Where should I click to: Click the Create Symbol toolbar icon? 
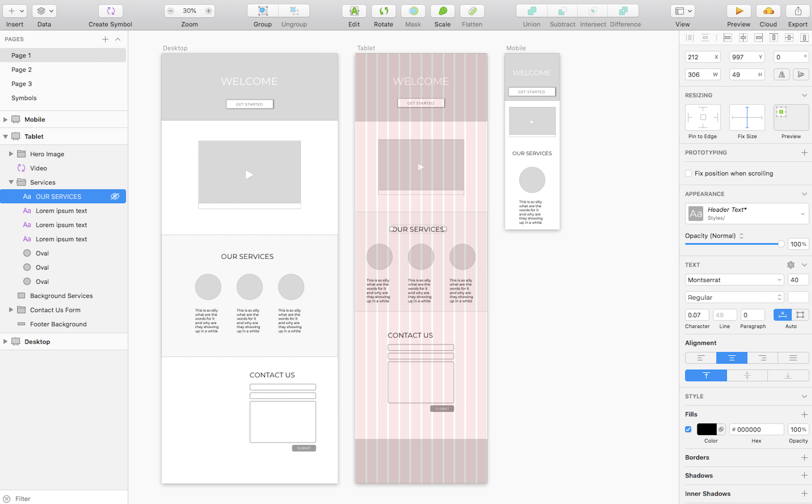tap(111, 11)
